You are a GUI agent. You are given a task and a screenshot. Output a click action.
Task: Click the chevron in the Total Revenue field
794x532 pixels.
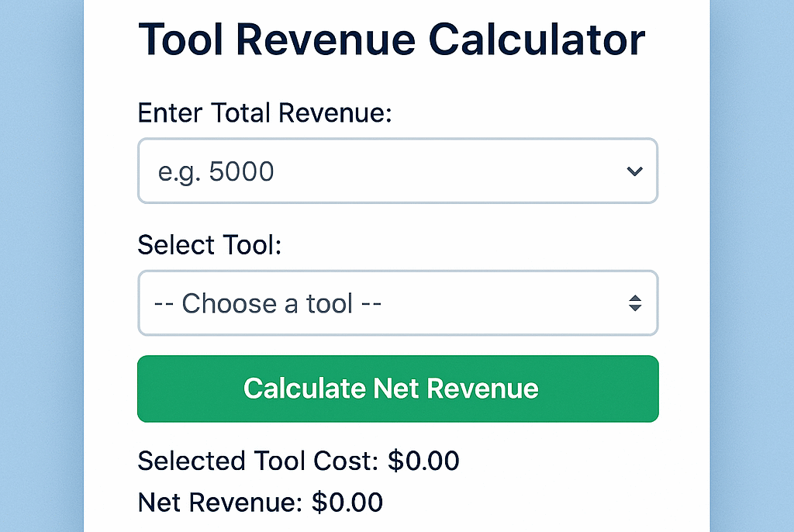click(634, 171)
